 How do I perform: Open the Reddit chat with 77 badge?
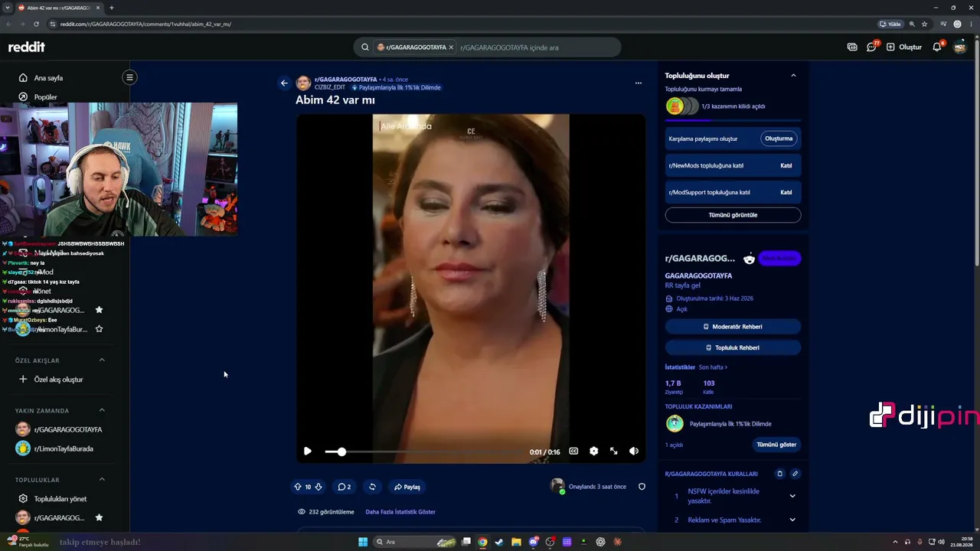(872, 47)
